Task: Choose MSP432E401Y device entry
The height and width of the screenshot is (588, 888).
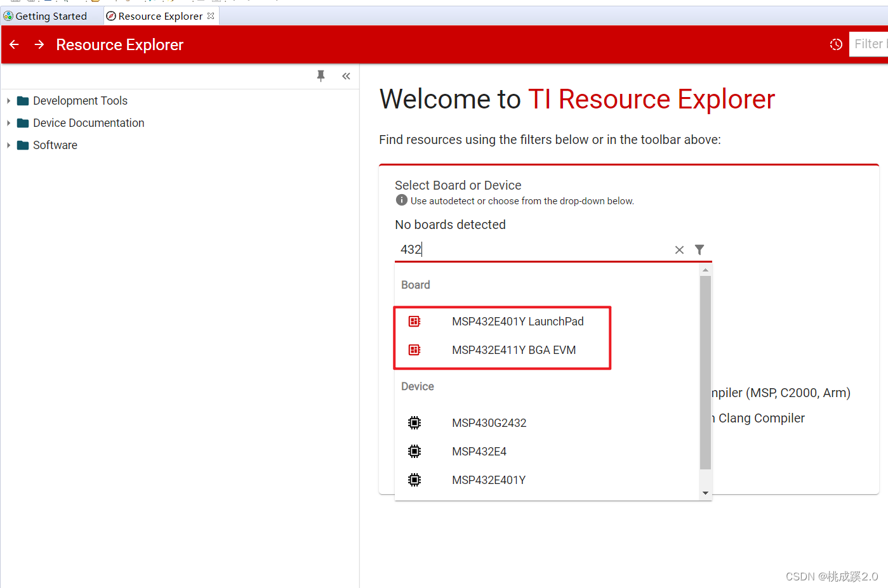Action: (x=489, y=480)
